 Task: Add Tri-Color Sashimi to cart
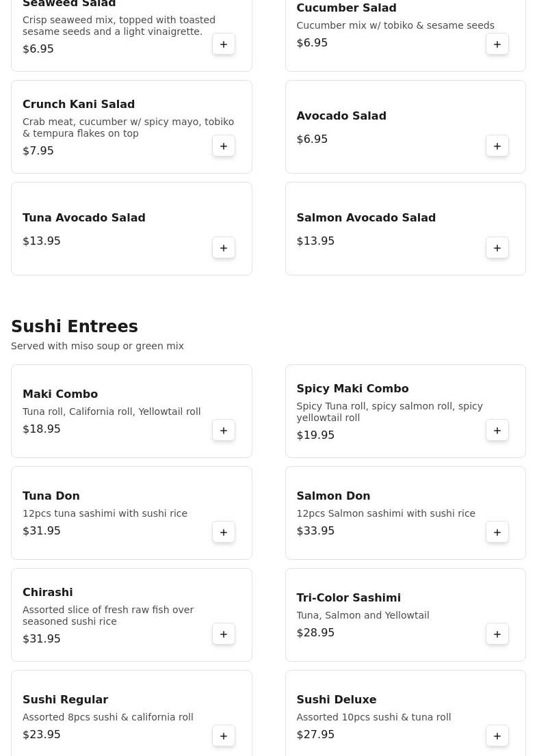pyautogui.click(x=497, y=634)
